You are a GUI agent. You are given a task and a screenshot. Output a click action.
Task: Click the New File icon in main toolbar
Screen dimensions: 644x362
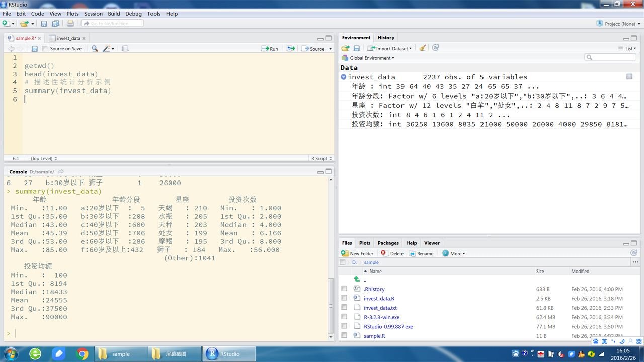6,23
